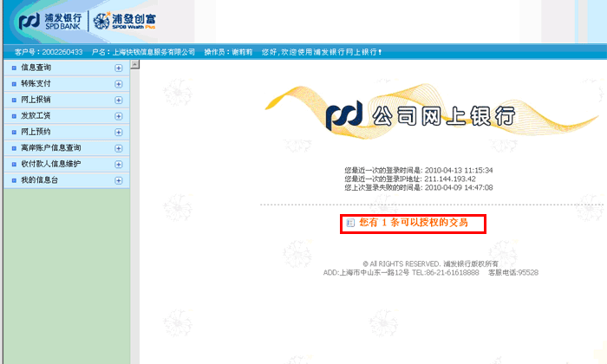Click the blue bullet beside 转账支付

click(14, 84)
